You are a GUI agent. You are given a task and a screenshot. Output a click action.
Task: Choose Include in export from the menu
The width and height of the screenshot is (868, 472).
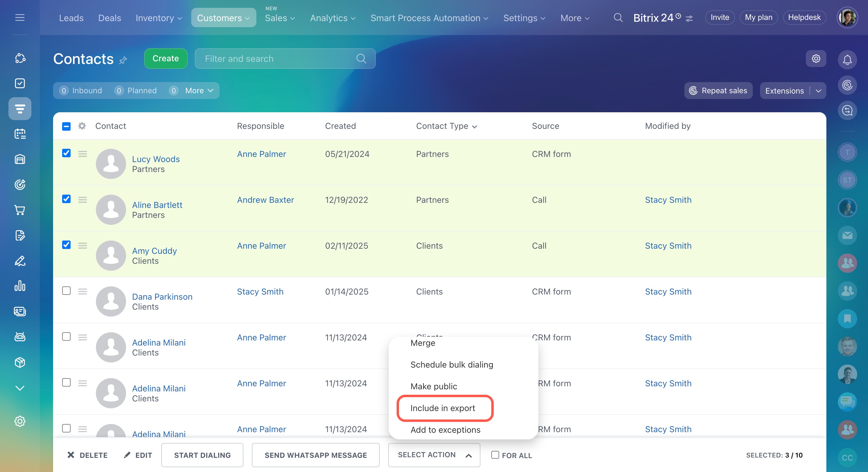[x=442, y=408]
